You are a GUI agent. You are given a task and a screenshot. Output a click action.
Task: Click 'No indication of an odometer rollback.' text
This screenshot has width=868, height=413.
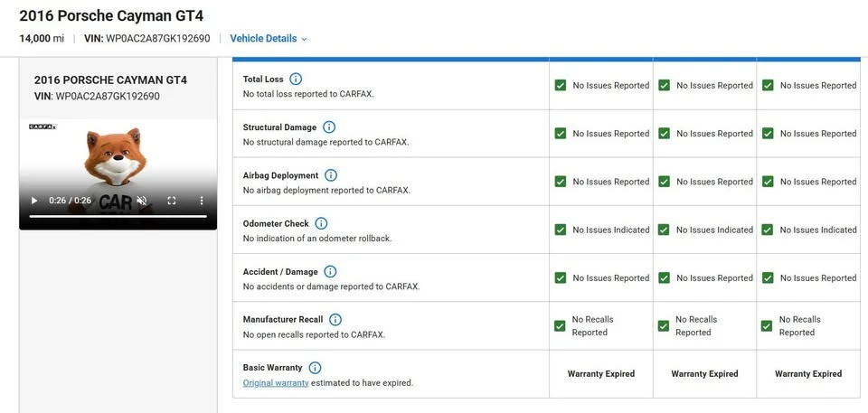317,239
